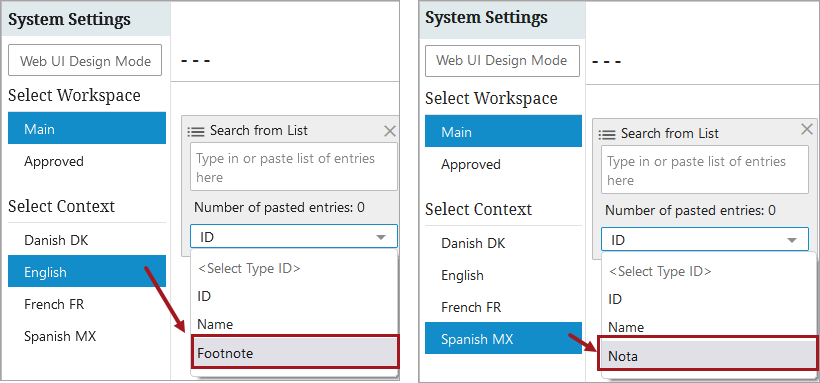Image resolution: width=820 pixels, height=383 pixels.
Task: Click the list icon in right Search from List panel
Action: coord(607,134)
